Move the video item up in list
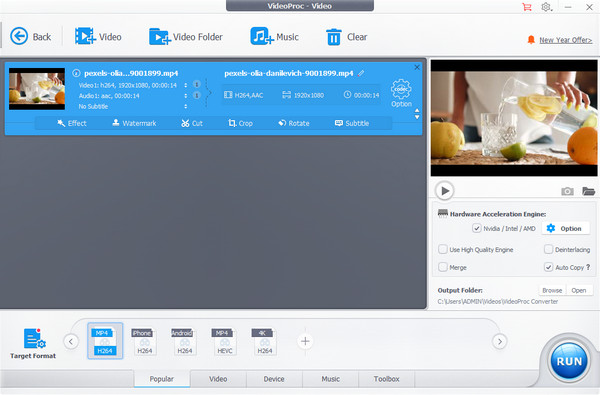 417,111
